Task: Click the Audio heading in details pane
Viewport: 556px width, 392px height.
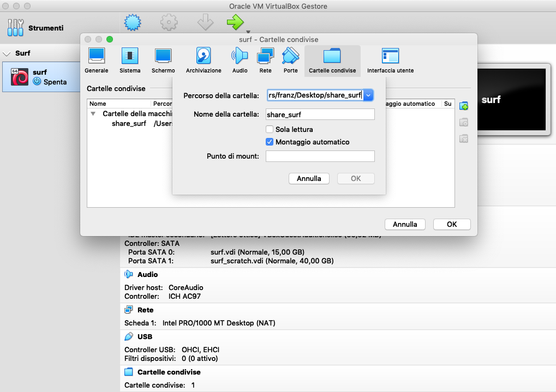Action: click(147, 274)
